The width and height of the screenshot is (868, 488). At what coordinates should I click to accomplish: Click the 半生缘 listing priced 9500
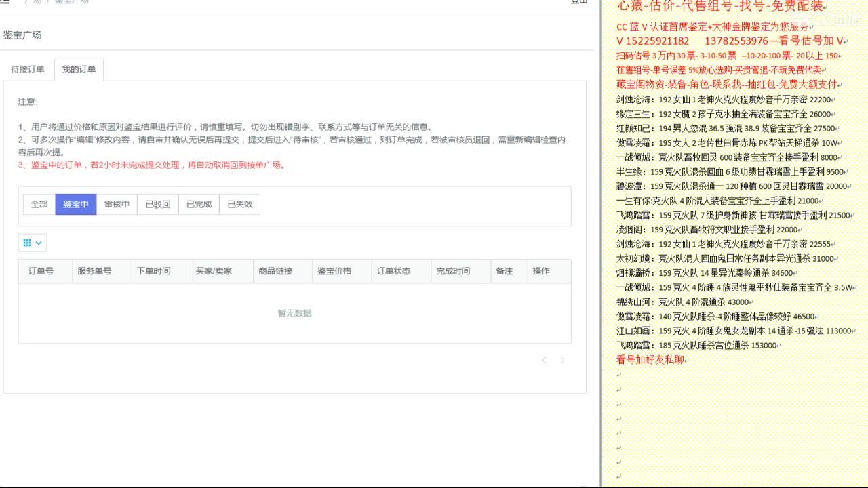click(730, 172)
